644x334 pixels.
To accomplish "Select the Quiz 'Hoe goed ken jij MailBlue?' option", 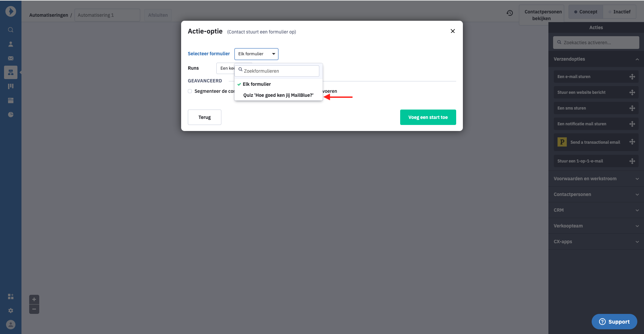I will click(278, 95).
